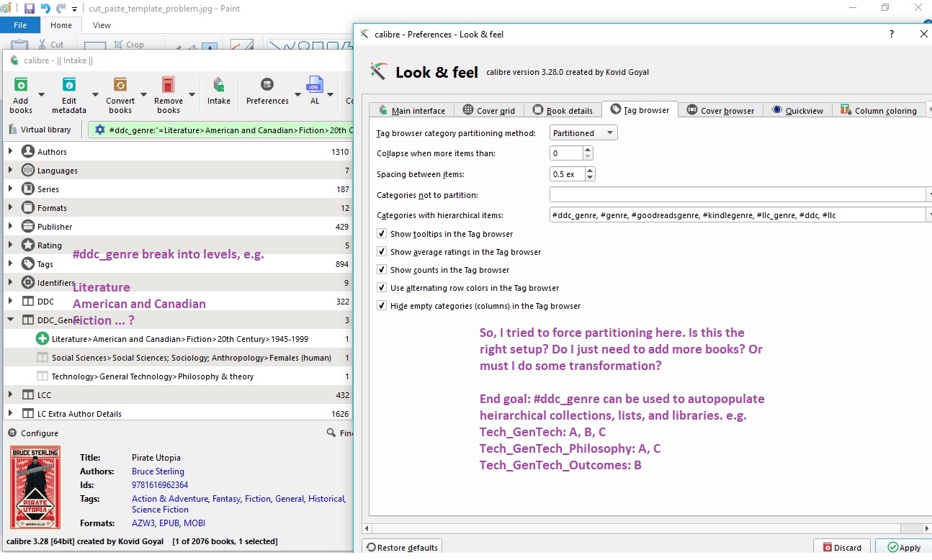This screenshot has height=560, width=932.
Task: Click the Formats category icon
Action: click(28, 208)
